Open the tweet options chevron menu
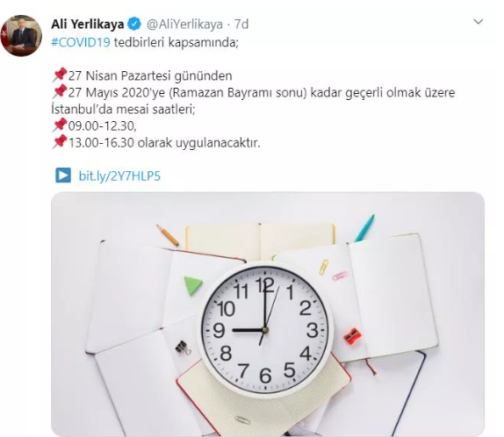Image resolution: width=504 pixels, height=437 pixels. 479,22
